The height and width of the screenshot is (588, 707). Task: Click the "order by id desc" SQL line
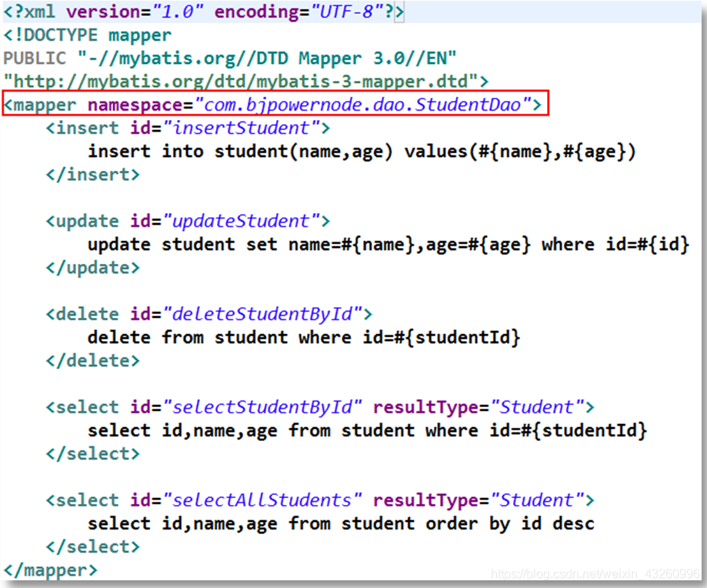pyautogui.click(x=341, y=524)
